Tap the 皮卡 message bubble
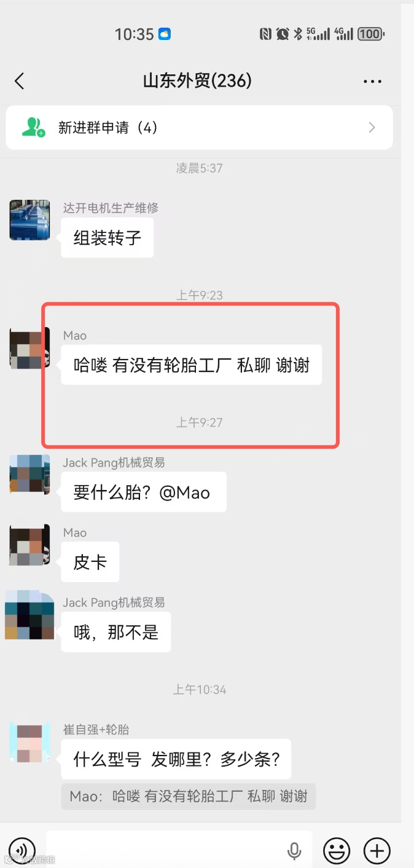 click(x=90, y=562)
